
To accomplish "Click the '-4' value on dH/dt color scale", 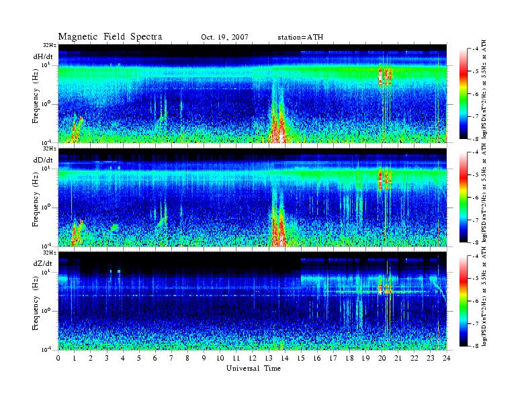I will (x=476, y=49).
